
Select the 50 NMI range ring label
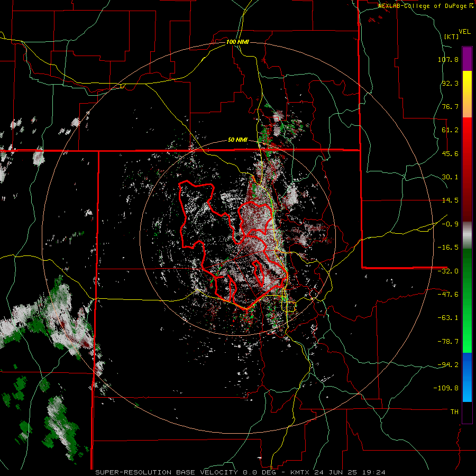coord(237,140)
